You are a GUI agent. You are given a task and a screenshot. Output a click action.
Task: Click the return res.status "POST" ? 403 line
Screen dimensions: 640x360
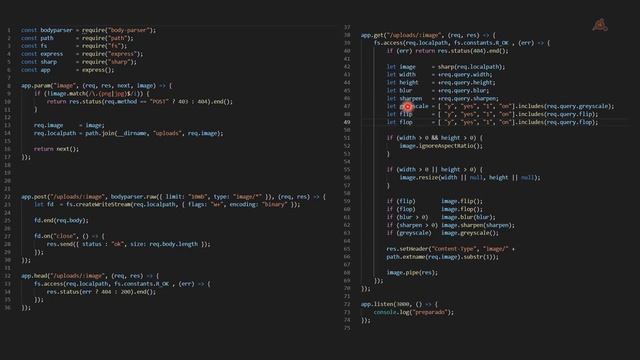tap(140, 102)
